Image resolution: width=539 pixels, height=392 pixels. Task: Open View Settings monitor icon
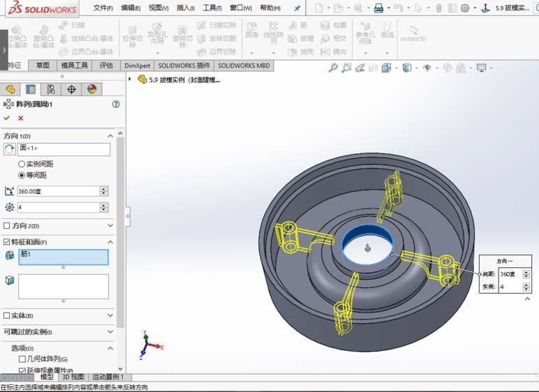(x=481, y=68)
